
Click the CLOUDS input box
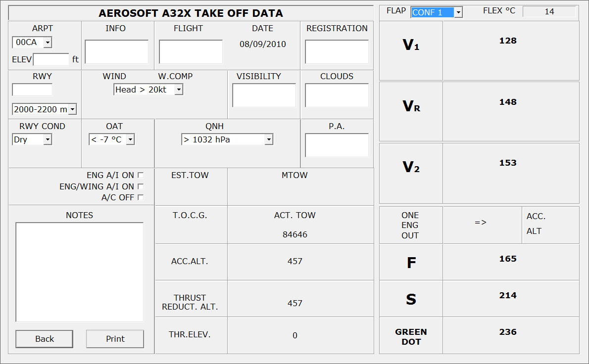(337, 95)
